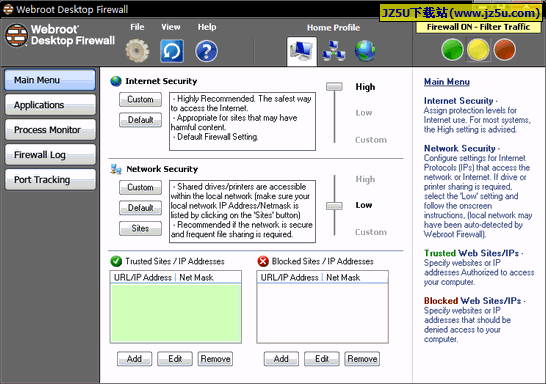Click the Network Security slider handle
546x384 pixels.
click(x=334, y=206)
